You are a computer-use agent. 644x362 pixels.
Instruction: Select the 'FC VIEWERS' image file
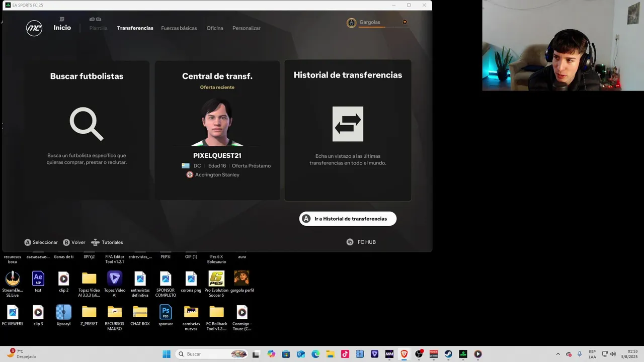click(x=13, y=315)
